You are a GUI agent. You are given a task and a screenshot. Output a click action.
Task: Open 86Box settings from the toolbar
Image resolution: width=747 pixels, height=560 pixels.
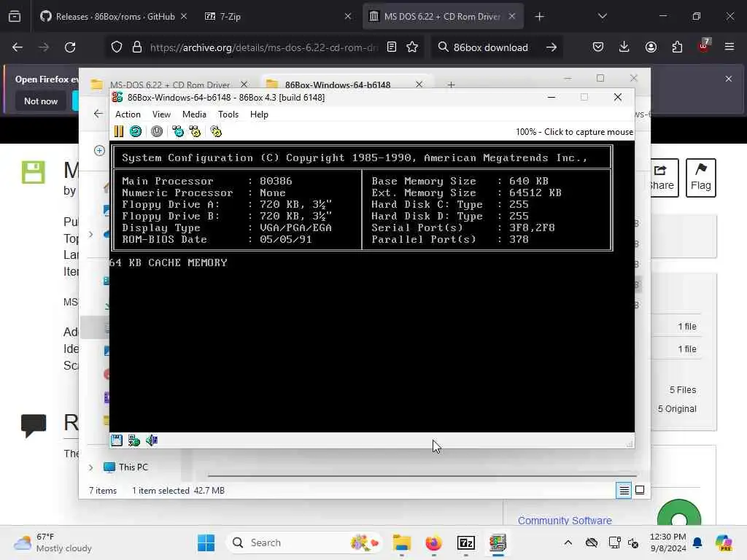click(216, 131)
